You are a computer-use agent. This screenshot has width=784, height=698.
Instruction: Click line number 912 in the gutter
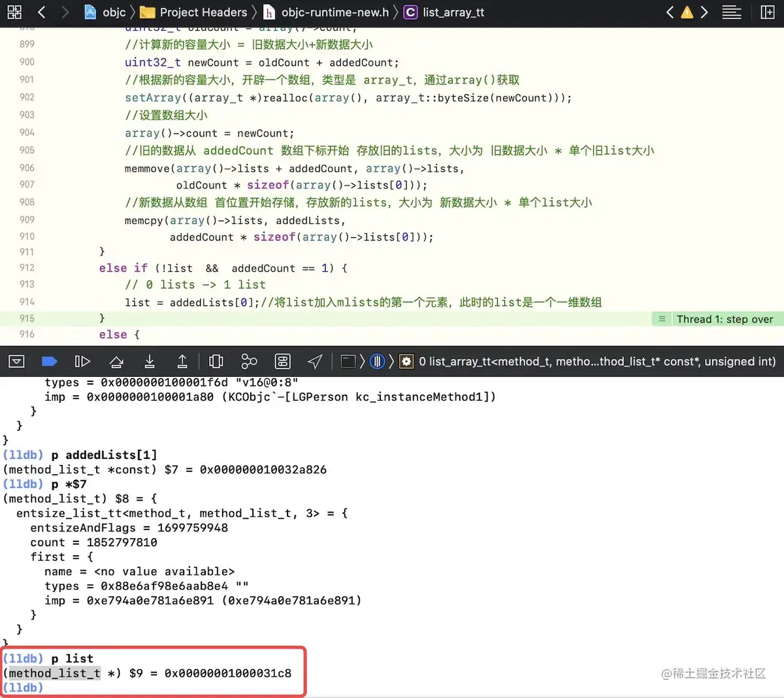[27, 268]
